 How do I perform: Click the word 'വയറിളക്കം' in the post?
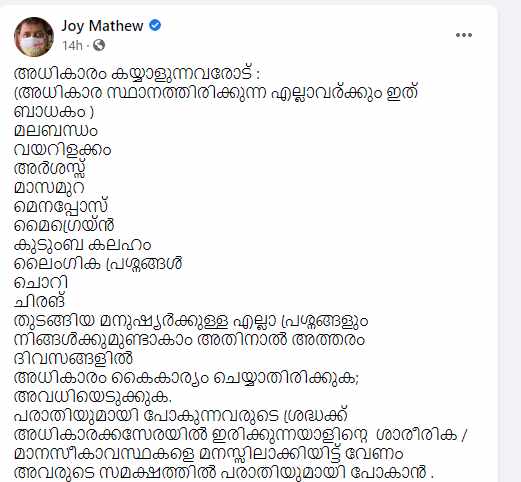63,149
